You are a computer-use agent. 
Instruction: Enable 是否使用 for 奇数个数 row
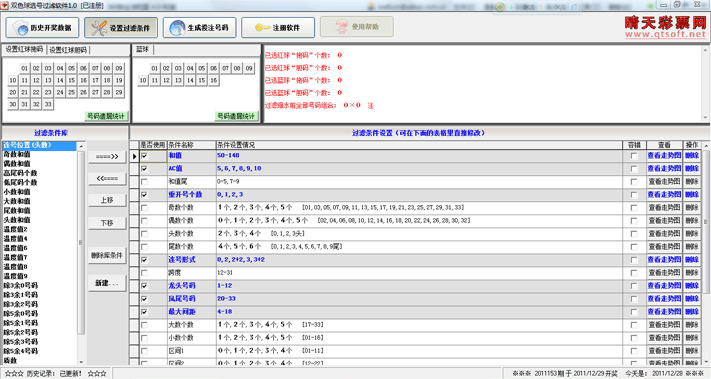point(144,208)
